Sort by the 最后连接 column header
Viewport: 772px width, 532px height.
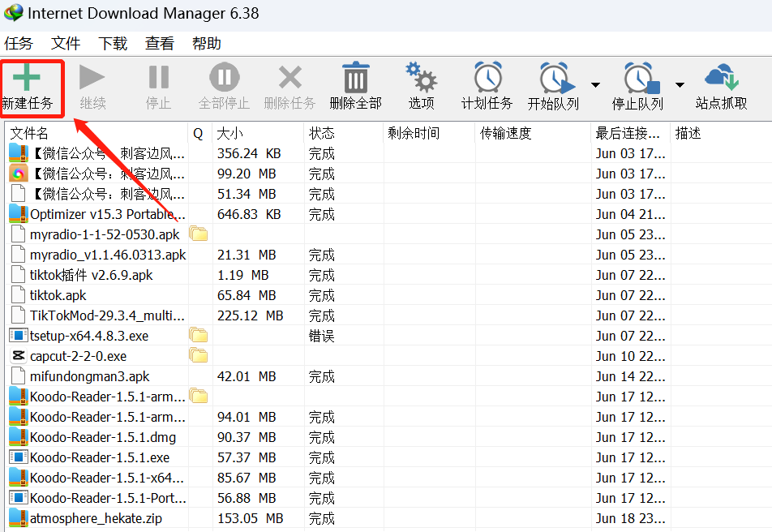click(x=630, y=133)
